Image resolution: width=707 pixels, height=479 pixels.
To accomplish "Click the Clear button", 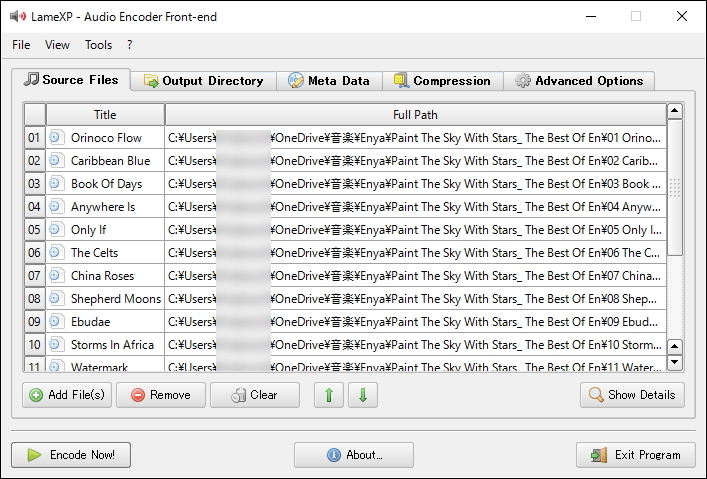I will click(x=255, y=395).
